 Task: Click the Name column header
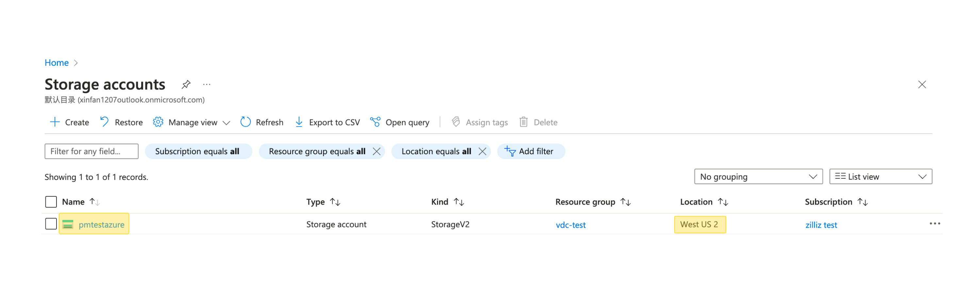click(x=73, y=202)
